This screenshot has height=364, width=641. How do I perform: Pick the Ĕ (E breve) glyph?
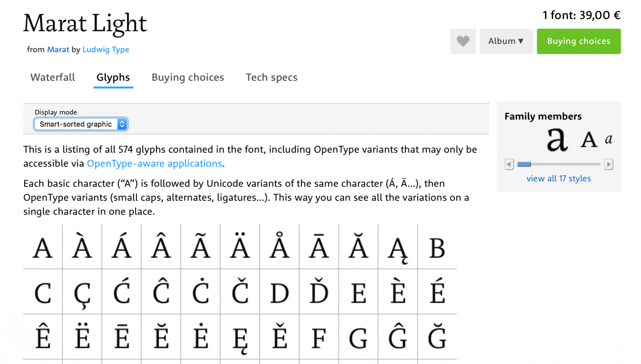pyautogui.click(x=161, y=337)
